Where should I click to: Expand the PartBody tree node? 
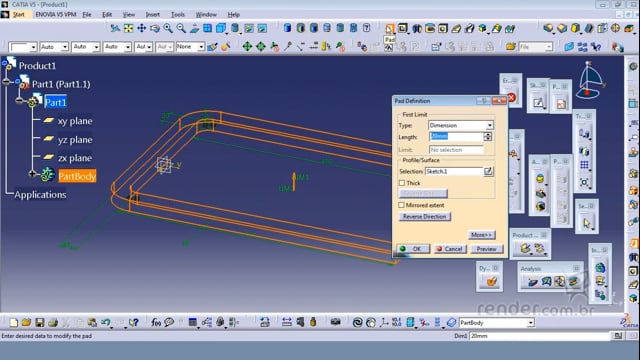coord(33,174)
